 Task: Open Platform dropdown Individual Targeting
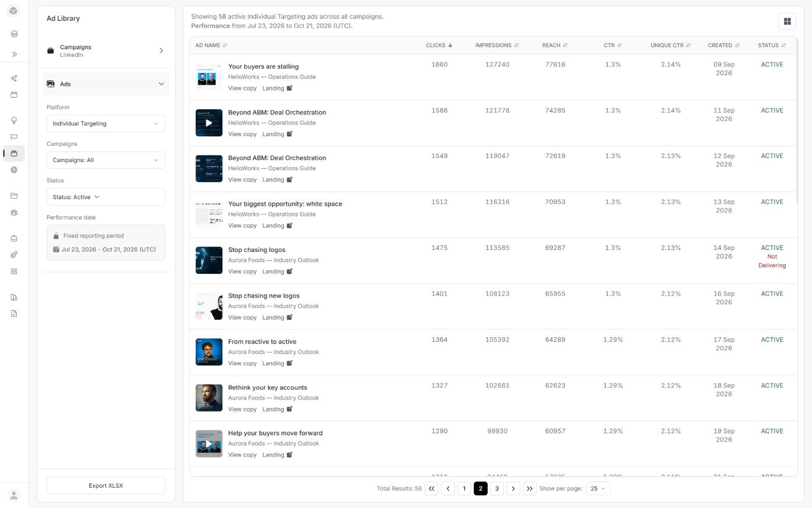coord(106,123)
